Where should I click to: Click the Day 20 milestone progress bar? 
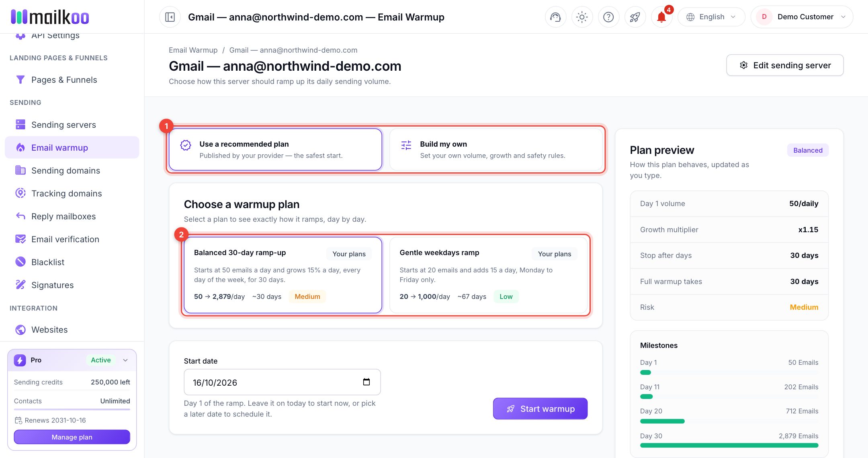click(729, 421)
